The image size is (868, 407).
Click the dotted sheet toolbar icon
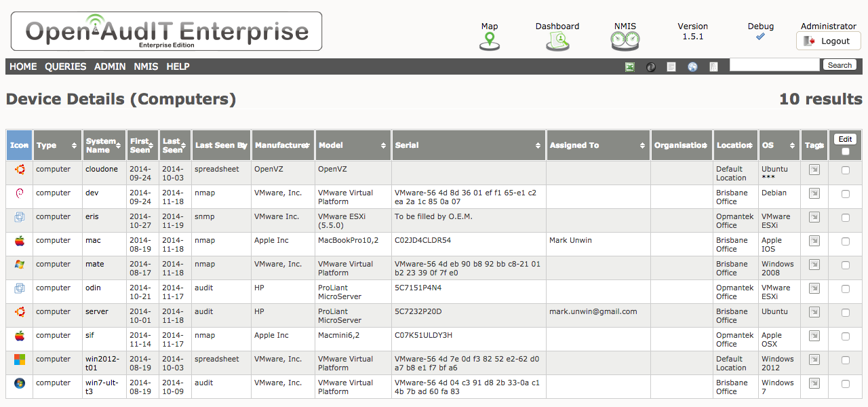(x=713, y=66)
